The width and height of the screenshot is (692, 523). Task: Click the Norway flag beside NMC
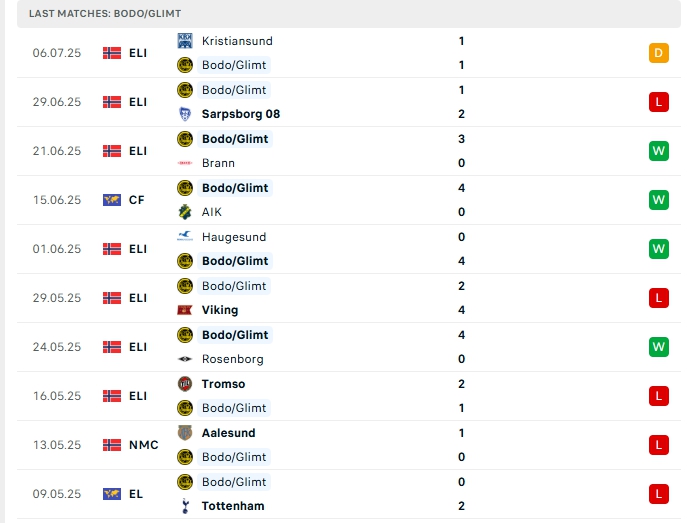tap(112, 445)
